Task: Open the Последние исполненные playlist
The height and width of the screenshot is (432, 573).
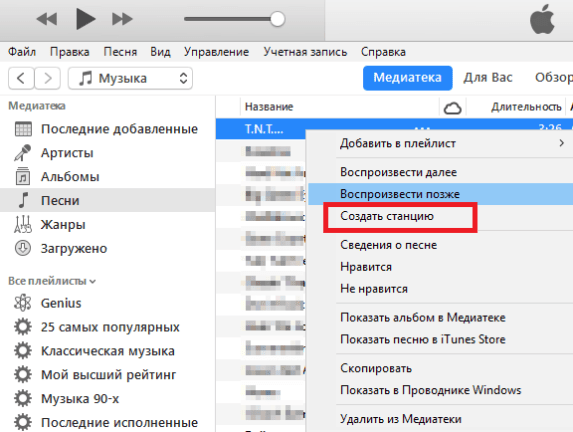Action: (119, 423)
